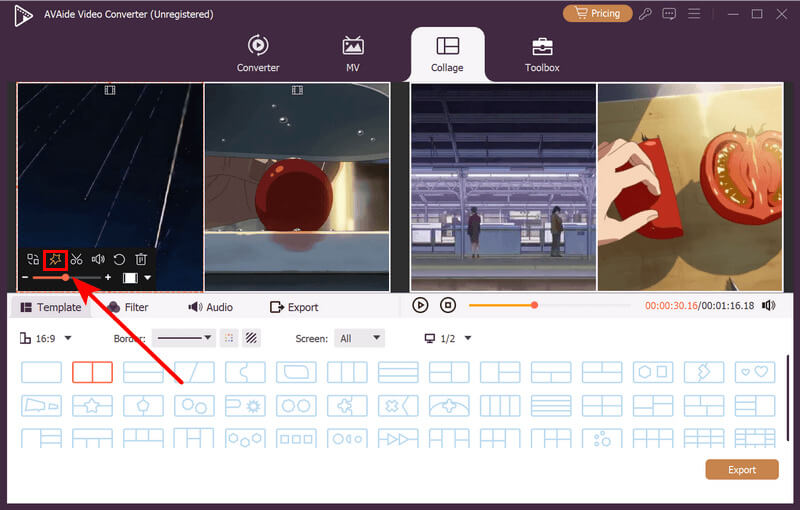
Task: Click the minus zoom-out button on clip toolbar
Action: click(x=25, y=277)
